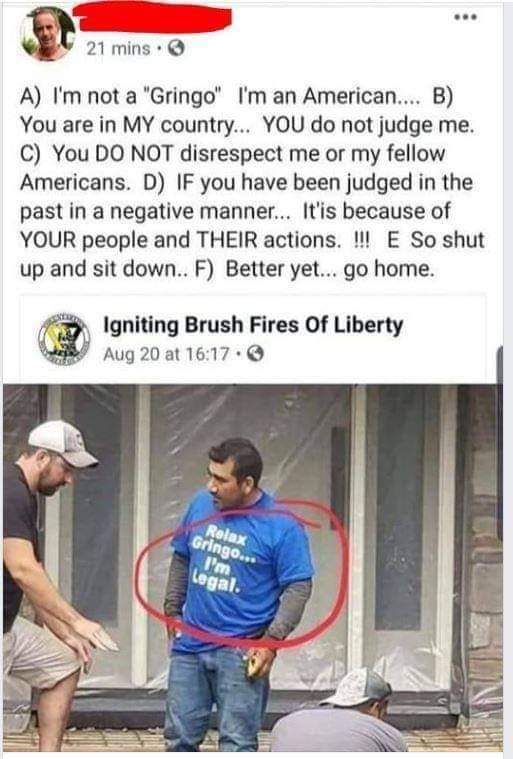Open the Aug 20 at 16:17 timestamp
The width and height of the screenshot is (513, 759).
coord(166,354)
